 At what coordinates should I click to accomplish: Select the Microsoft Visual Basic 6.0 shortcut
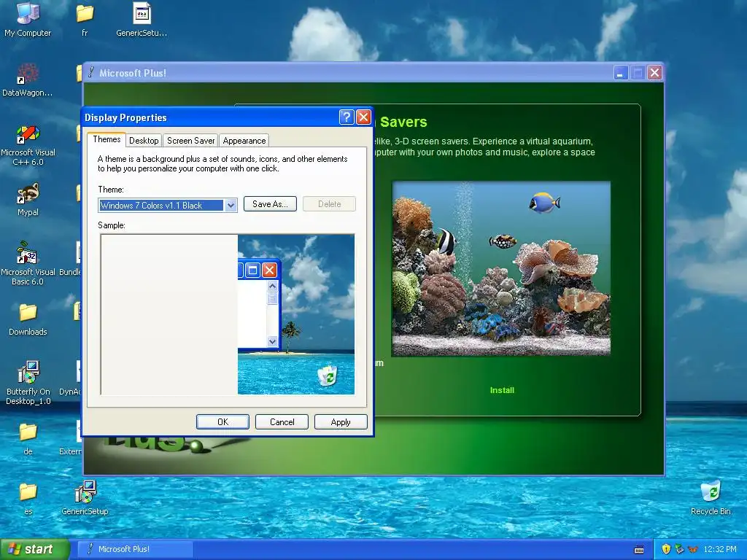[x=28, y=263]
